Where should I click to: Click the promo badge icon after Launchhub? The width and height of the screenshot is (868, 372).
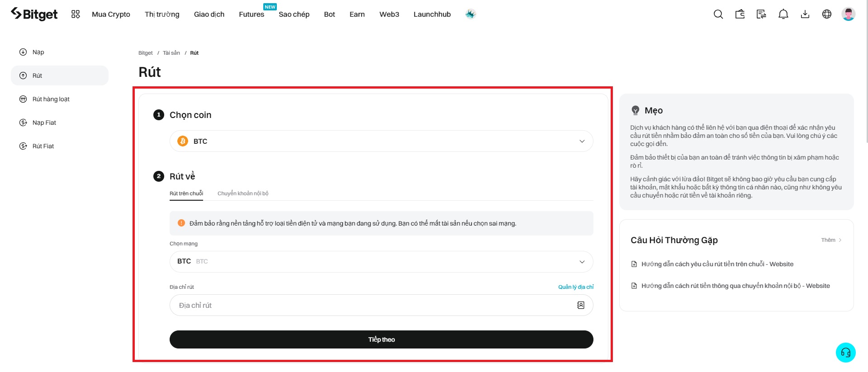(470, 14)
